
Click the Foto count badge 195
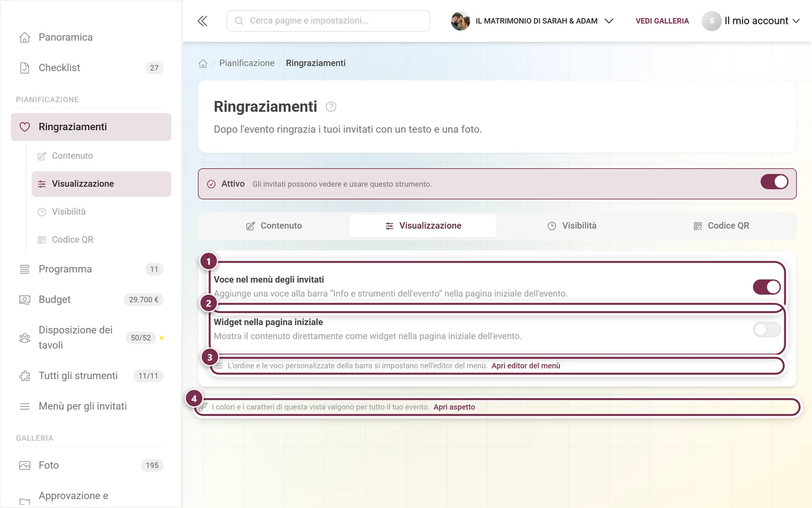point(152,466)
